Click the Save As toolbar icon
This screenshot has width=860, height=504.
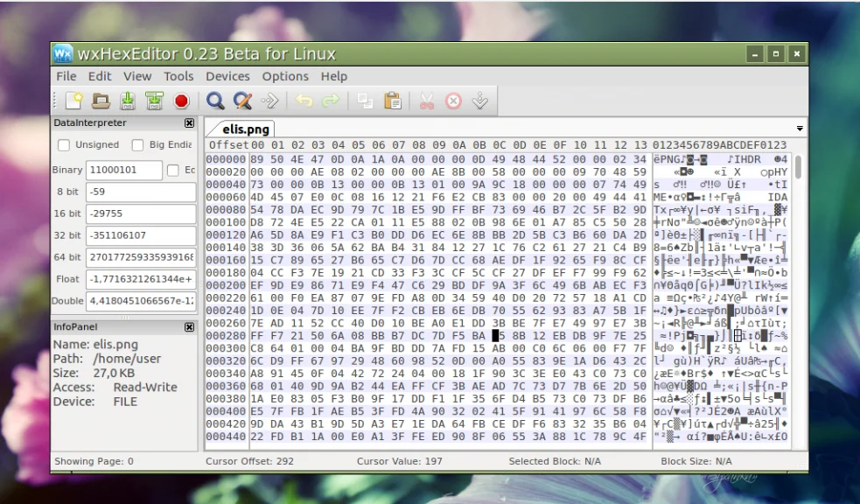pos(155,101)
